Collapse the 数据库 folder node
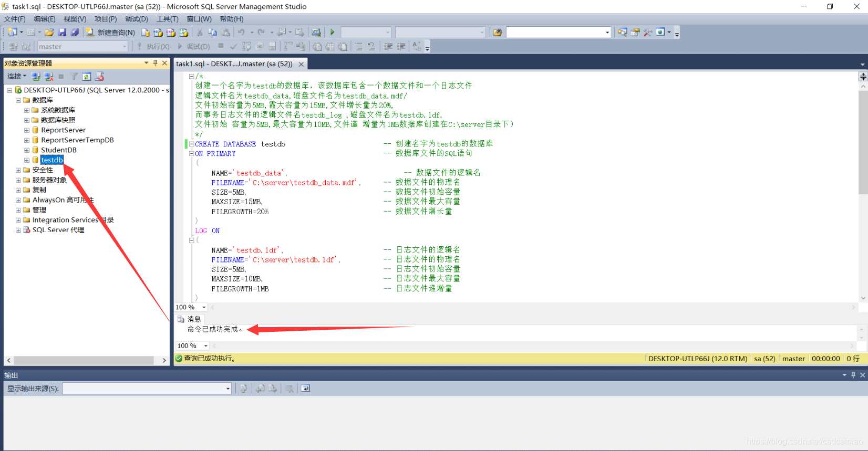Image resolution: width=868 pixels, height=451 pixels. tap(18, 100)
